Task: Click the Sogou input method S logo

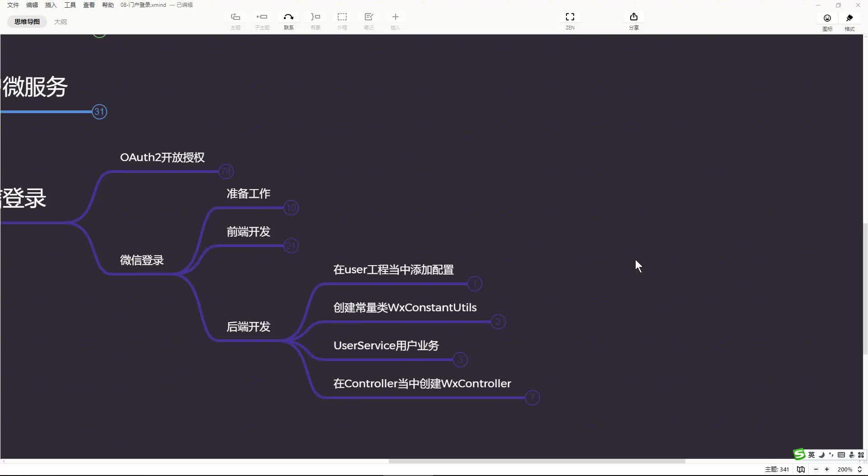Action: (x=799, y=454)
